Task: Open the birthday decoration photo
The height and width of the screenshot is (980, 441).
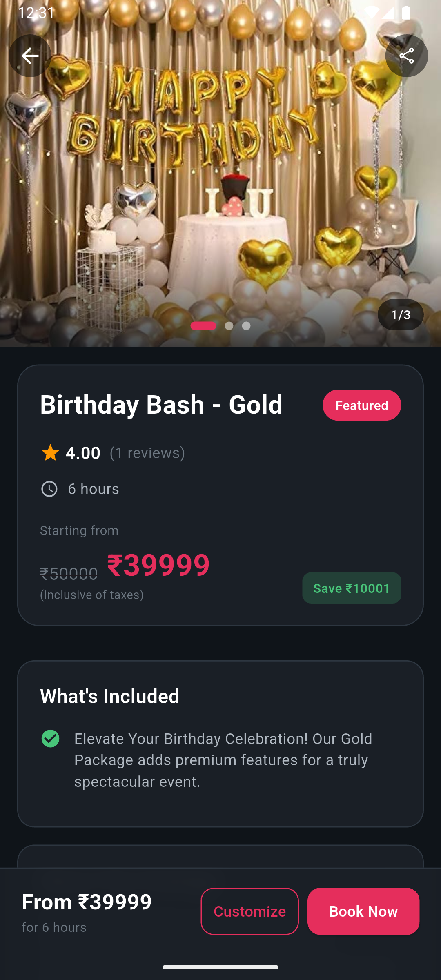Action: [220, 184]
